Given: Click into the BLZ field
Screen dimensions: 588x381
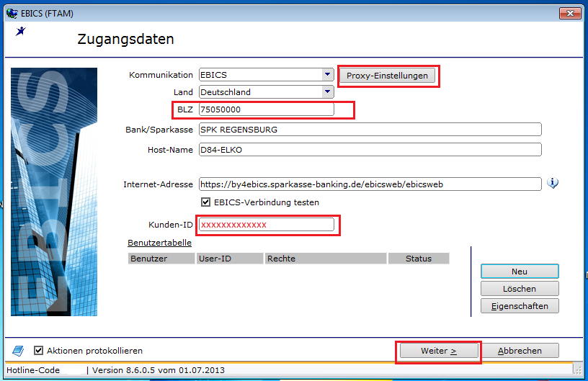Looking at the screenshot, I should click(266, 109).
